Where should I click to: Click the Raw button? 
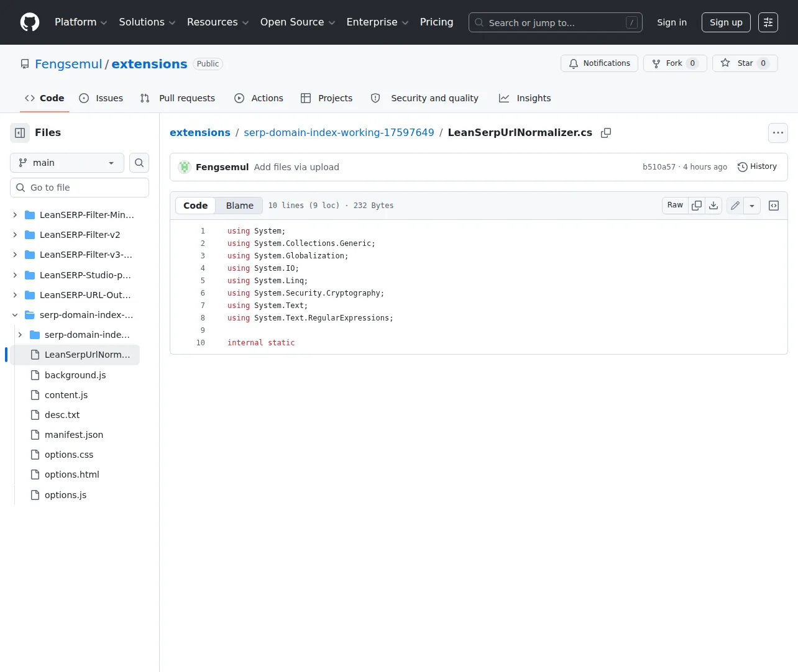[x=675, y=206]
